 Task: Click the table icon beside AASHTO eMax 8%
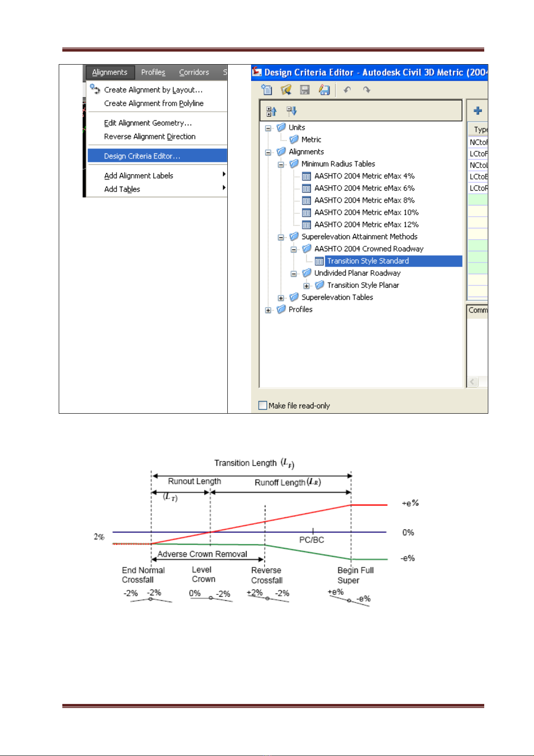pos(307,201)
